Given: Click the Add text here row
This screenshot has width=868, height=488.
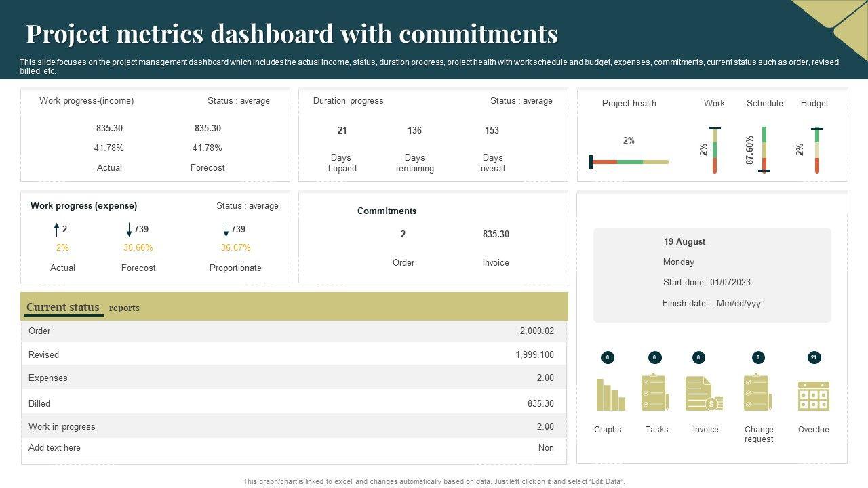Looking at the screenshot, I should (x=294, y=448).
